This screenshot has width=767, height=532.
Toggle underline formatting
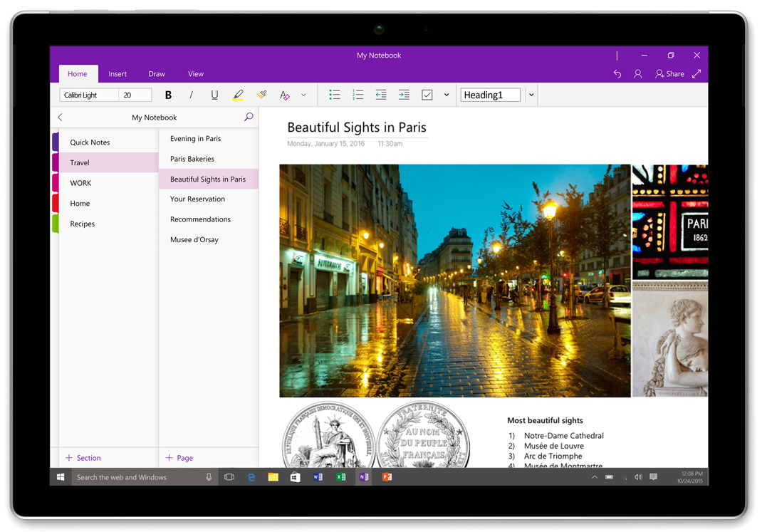[x=214, y=95]
